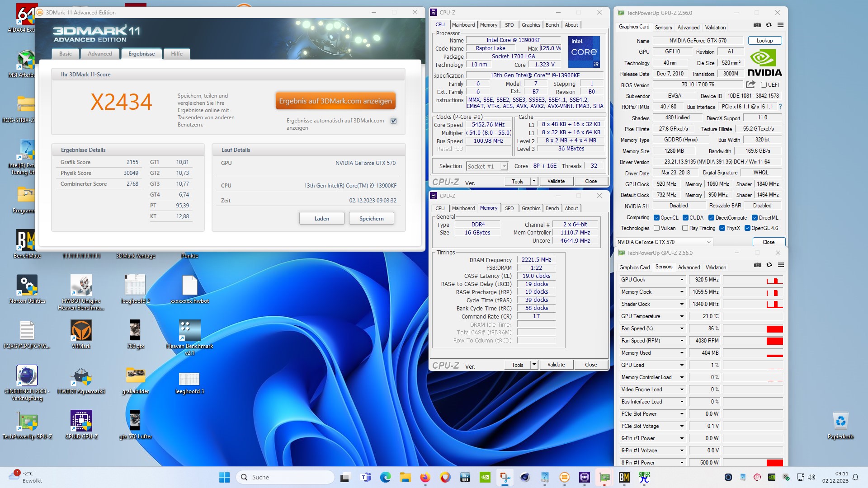Screen dimensions: 868x488
Task: Open GPU Load sensor dropdown
Action: 682,365
